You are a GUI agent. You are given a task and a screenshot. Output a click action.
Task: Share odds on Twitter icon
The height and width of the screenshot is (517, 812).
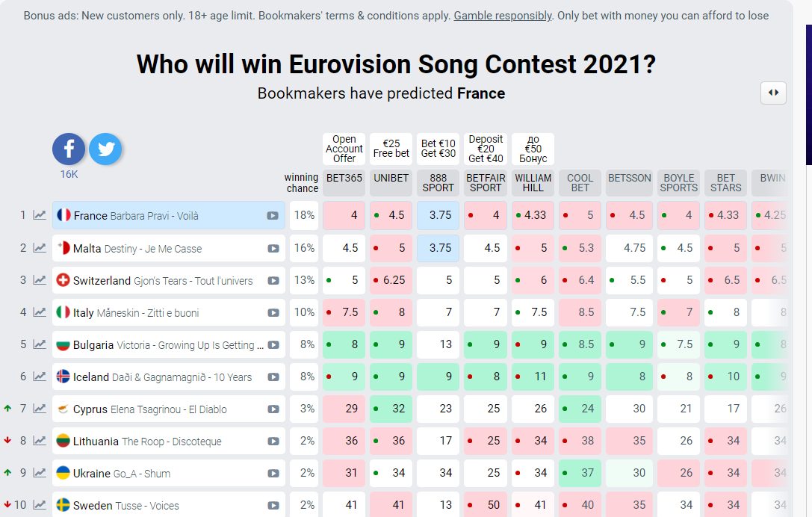pyautogui.click(x=105, y=149)
